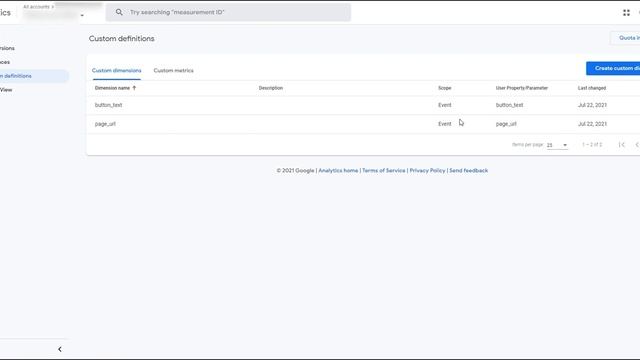Collapse the left sidebar with the chevron
This screenshot has width=640, height=360.
(x=60, y=349)
